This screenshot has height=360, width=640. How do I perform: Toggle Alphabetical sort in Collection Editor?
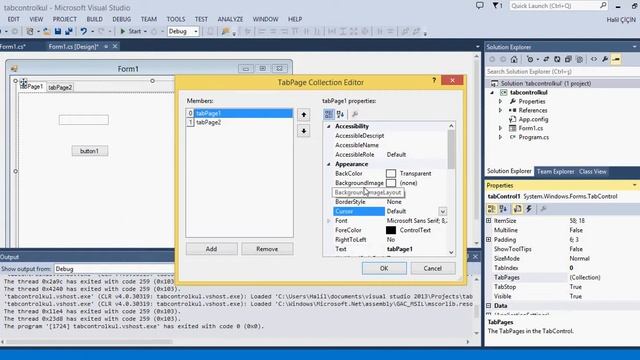(x=340, y=114)
